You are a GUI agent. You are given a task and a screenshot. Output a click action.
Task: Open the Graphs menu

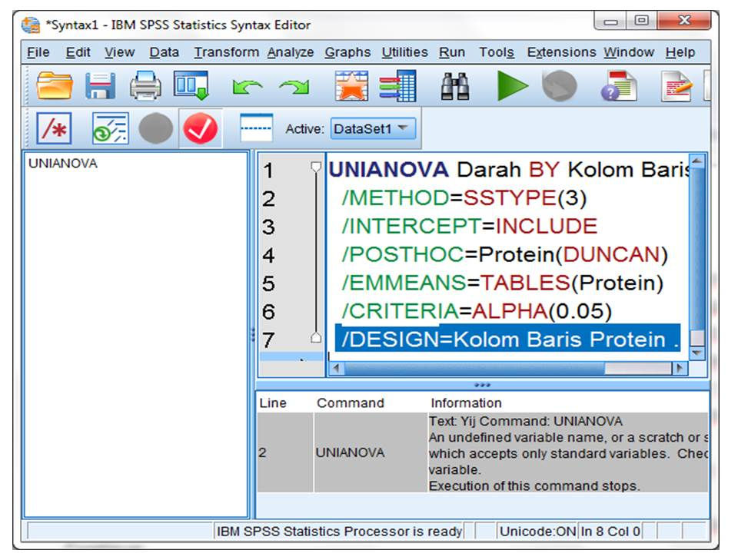click(347, 52)
